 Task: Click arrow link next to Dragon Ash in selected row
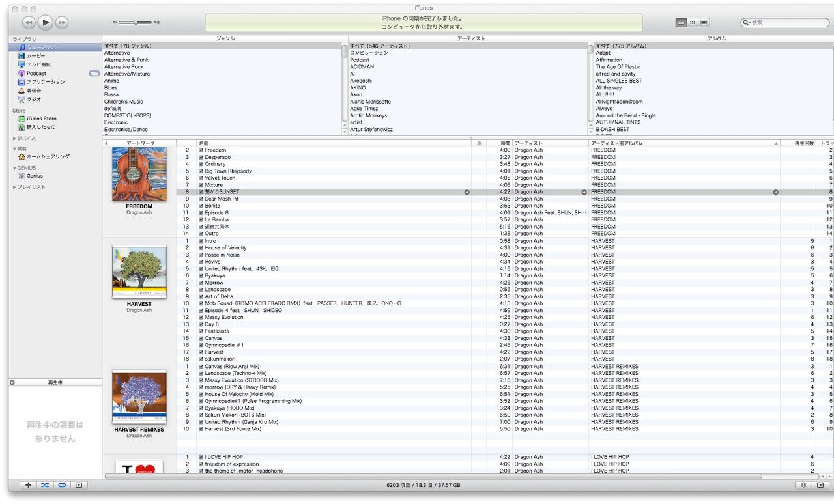pos(584,192)
